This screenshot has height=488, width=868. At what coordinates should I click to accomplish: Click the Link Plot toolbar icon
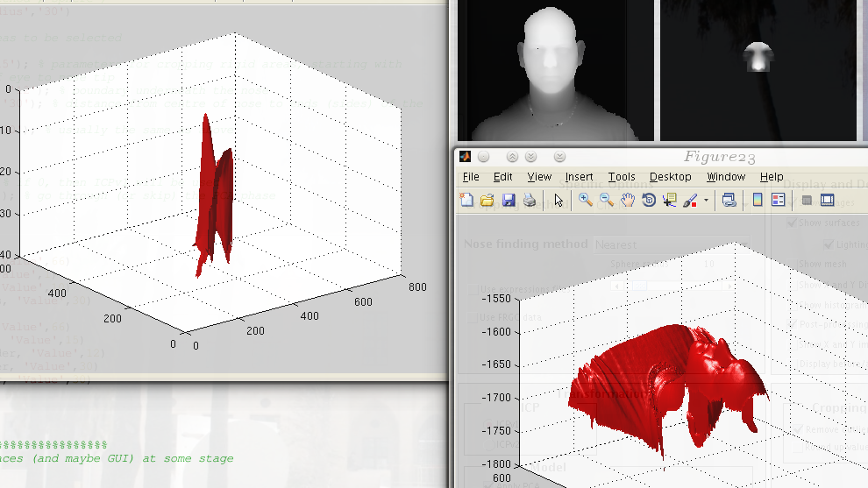(x=729, y=201)
